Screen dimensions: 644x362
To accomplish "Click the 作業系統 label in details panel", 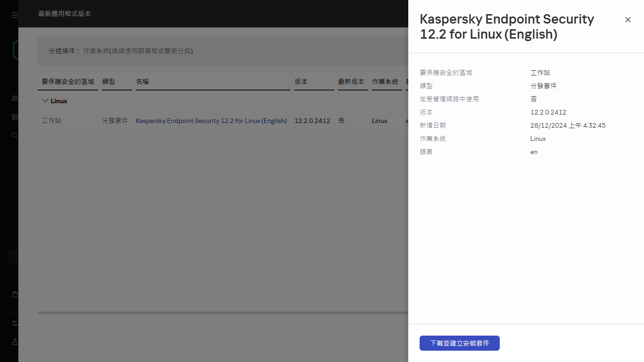I will pos(433,139).
